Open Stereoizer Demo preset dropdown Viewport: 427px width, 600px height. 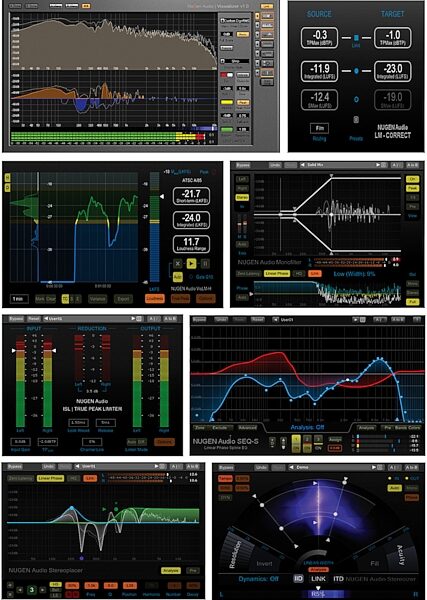334,467
